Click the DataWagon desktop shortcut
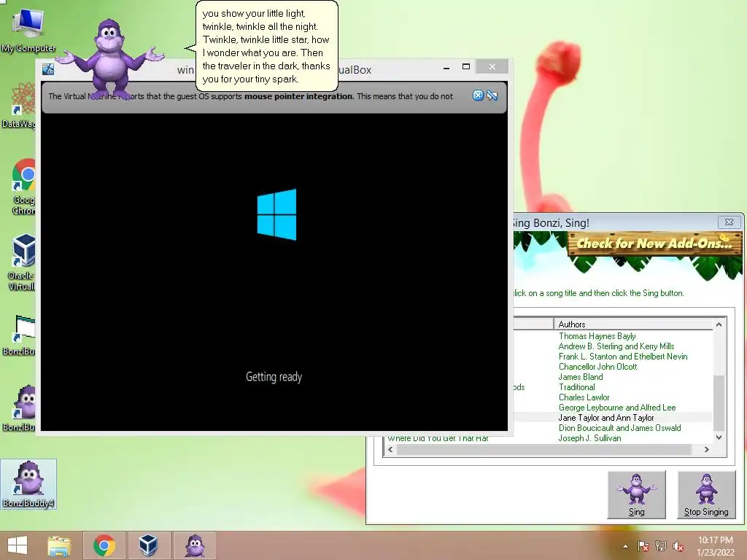 (19, 106)
